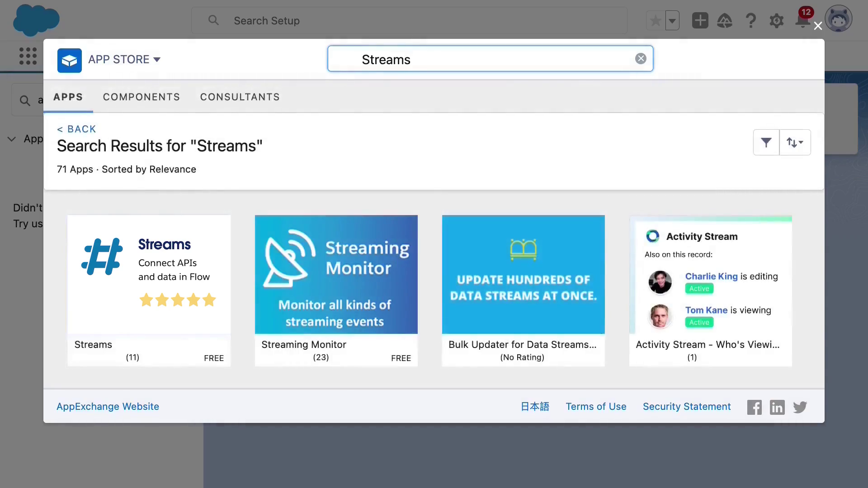Open the Facebook icon
868x488 pixels.
[x=754, y=407]
